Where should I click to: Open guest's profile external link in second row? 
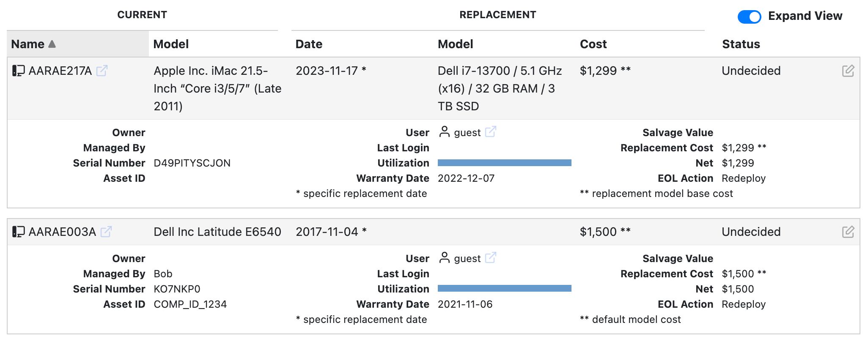coord(490,258)
